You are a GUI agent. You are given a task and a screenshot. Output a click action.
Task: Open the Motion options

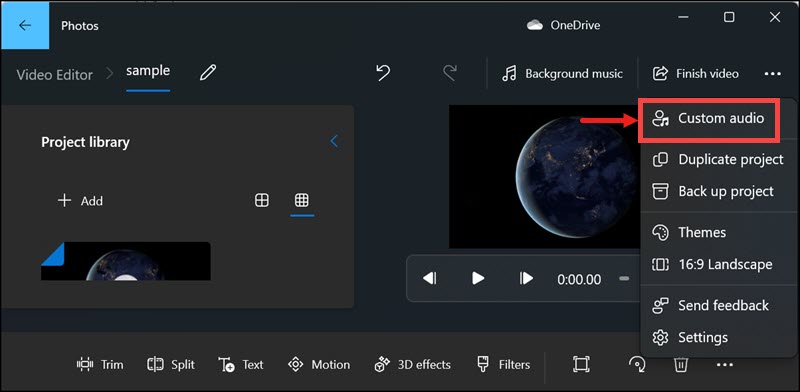(x=319, y=364)
